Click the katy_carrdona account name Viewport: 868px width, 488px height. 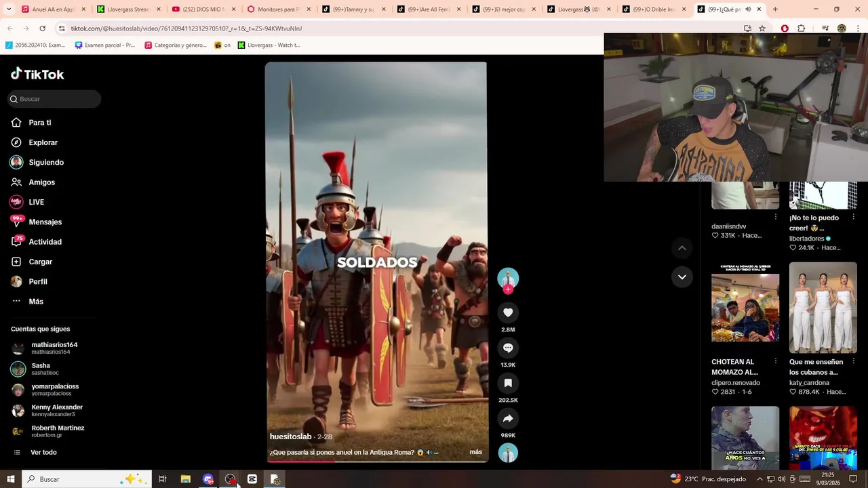pos(809,383)
